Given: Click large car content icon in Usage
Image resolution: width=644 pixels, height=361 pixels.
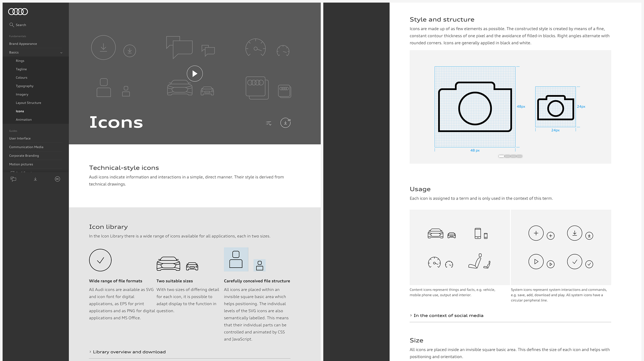Looking at the screenshot, I should click(436, 233).
